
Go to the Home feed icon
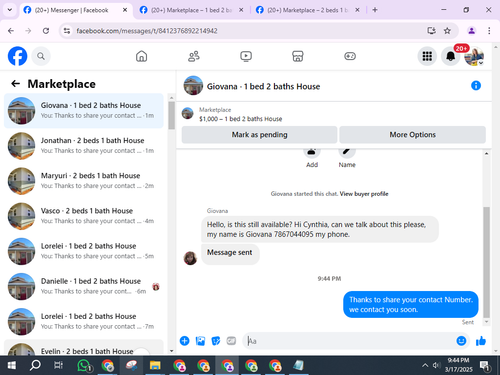(141, 56)
